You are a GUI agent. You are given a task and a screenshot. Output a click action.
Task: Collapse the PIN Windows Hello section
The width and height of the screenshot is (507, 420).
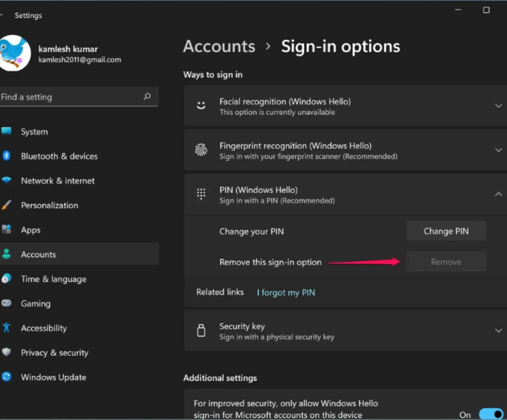(498, 194)
